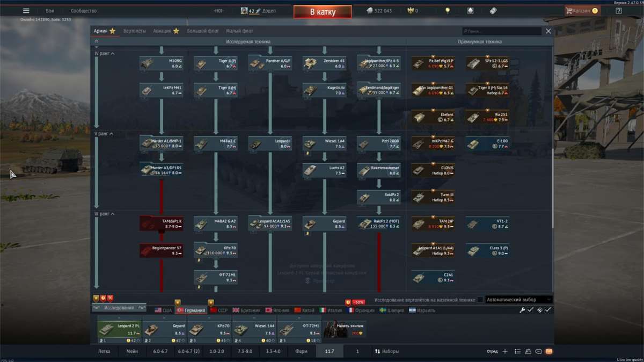
Task: Click the lightbulb hints icon
Action: coord(448,11)
